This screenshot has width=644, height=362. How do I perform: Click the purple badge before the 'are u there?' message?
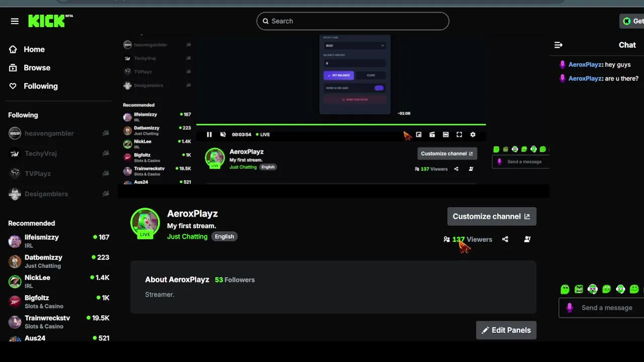click(x=562, y=78)
